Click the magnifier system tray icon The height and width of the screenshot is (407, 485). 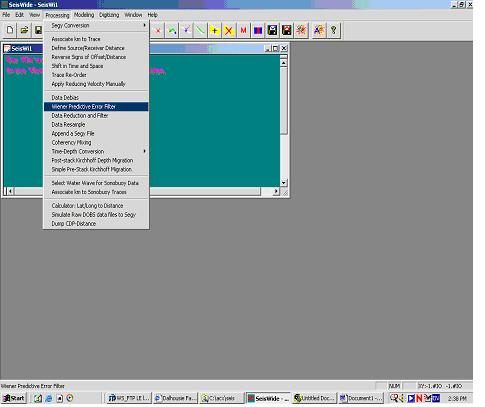[394, 398]
